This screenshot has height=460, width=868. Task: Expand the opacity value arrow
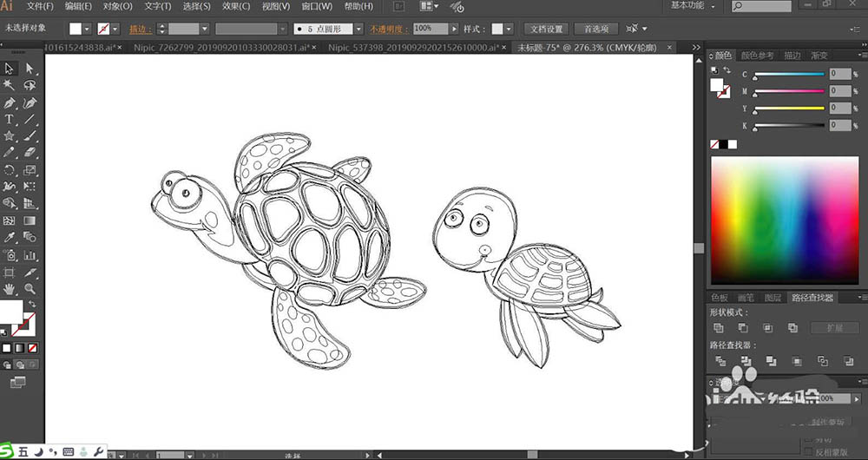coord(454,29)
